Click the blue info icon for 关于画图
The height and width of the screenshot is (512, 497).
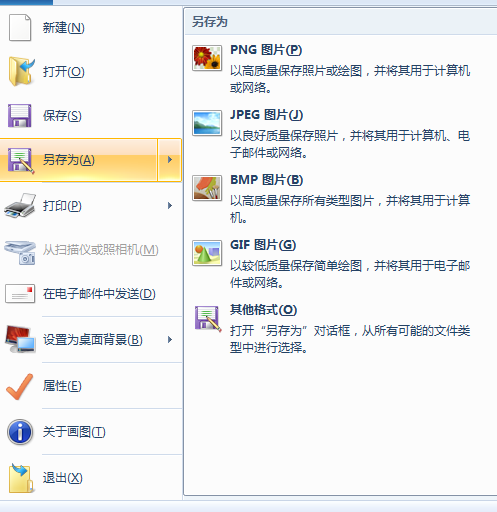click(20, 432)
